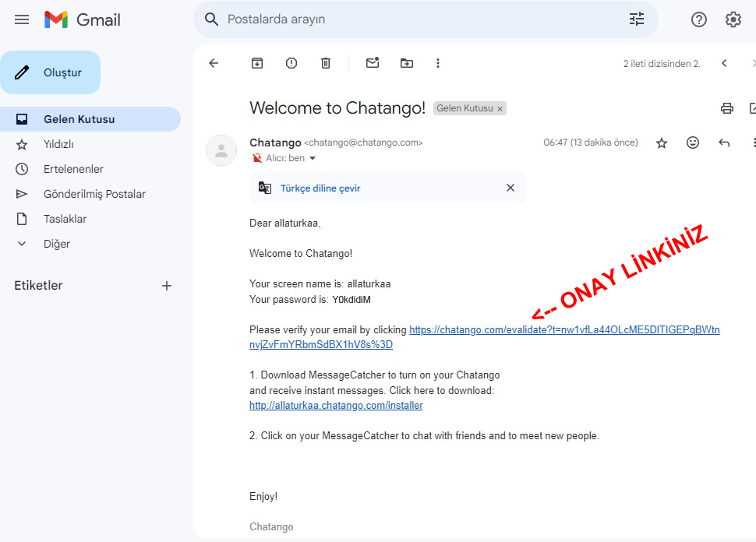756x542 pixels.
Task: Report this email as spam
Action: click(x=291, y=63)
